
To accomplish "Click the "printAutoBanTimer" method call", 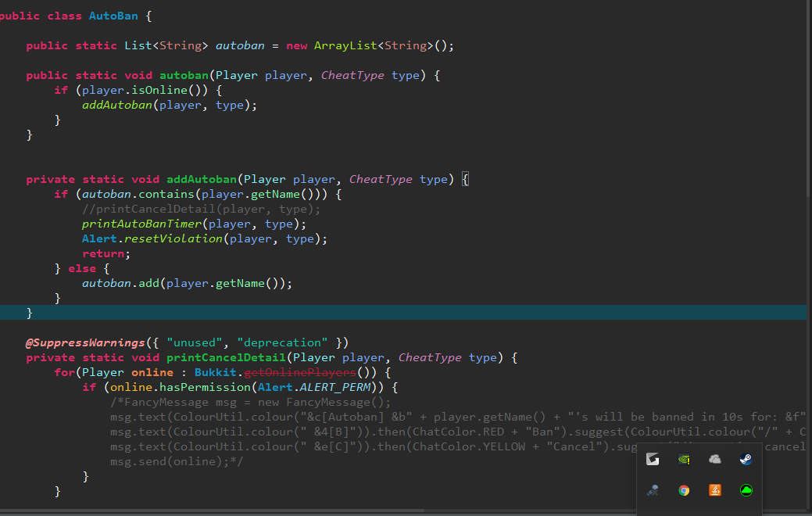I will 142,224.
